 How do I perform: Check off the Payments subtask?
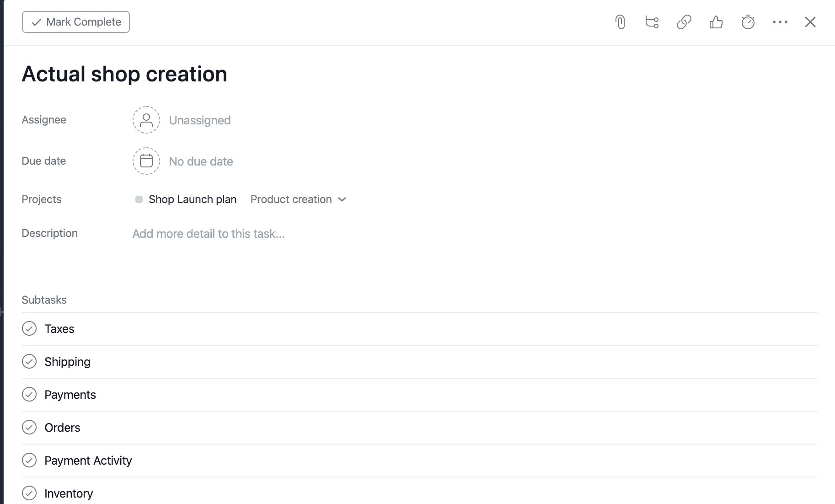(29, 394)
